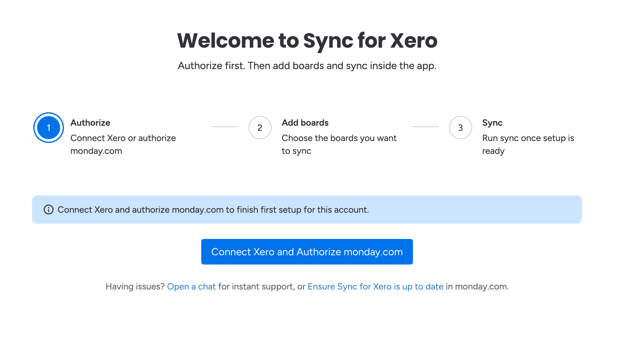This screenshot has height=364, width=618.
Task: Click the Welcome to Sync for Xero heading
Action: (307, 41)
